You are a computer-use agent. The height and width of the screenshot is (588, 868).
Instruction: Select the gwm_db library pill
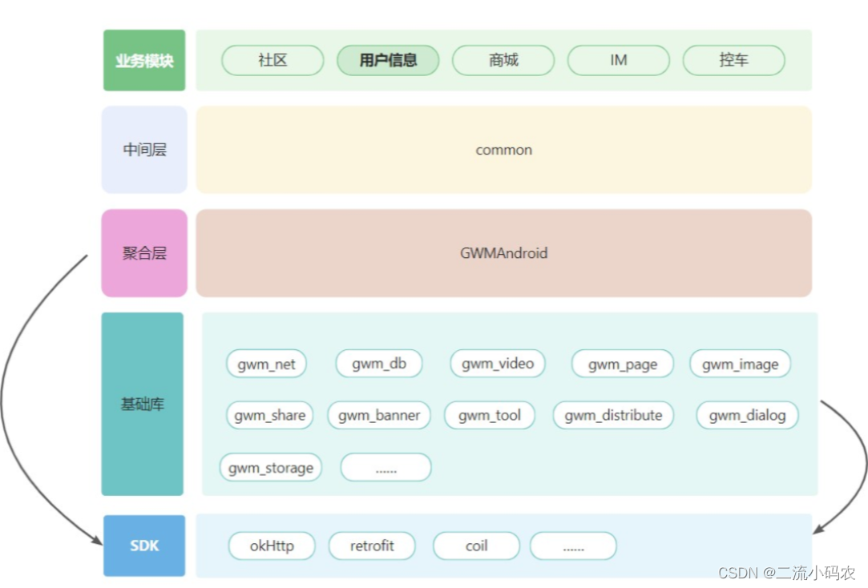click(x=379, y=364)
